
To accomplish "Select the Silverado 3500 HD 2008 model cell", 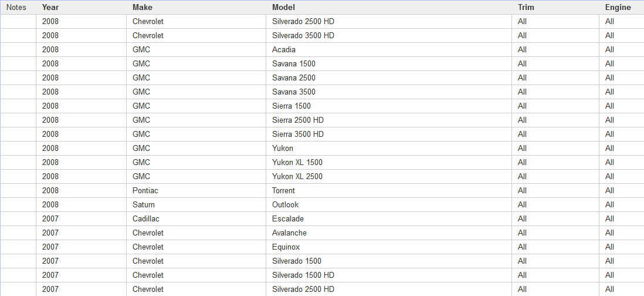I will pos(303,36).
